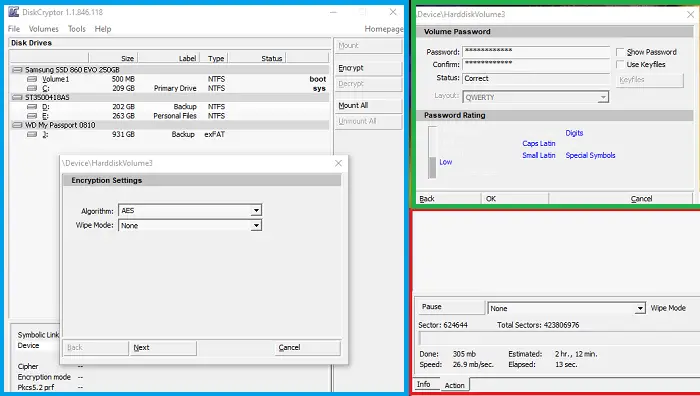Screen dimensions: 700x396
Task: Click the grayed Mount button
Action: pyautogui.click(x=368, y=46)
